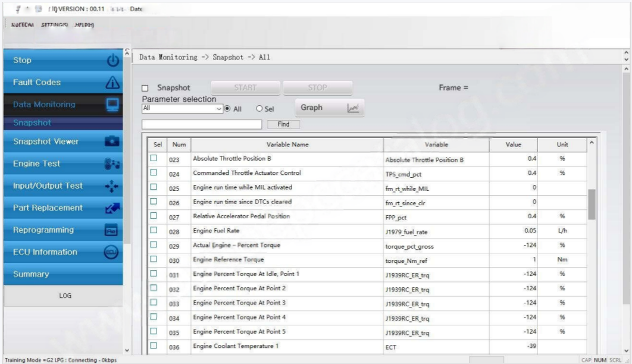Check the box for Engine Fuel Rate row
This screenshot has height=364, width=632.
(154, 231)
